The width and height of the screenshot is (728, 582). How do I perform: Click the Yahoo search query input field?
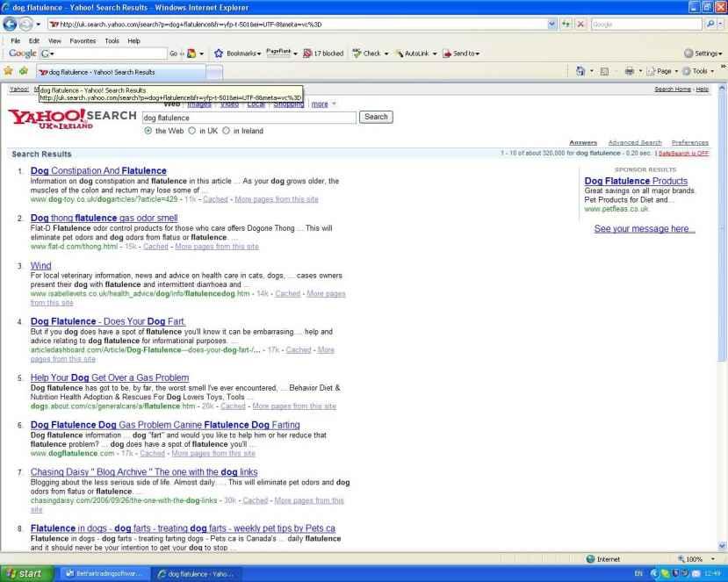tap(248, 117)
